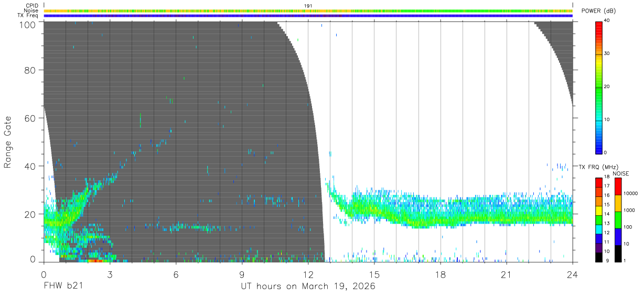Click the Noise row label
Viewport: 644px width, 297px height.
(x=31, y=10)
